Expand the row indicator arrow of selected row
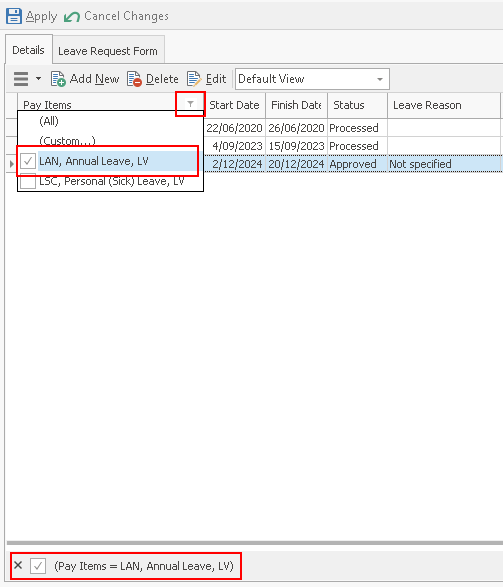503x587 pixels. pyautogui.click(x=12, y=164)
